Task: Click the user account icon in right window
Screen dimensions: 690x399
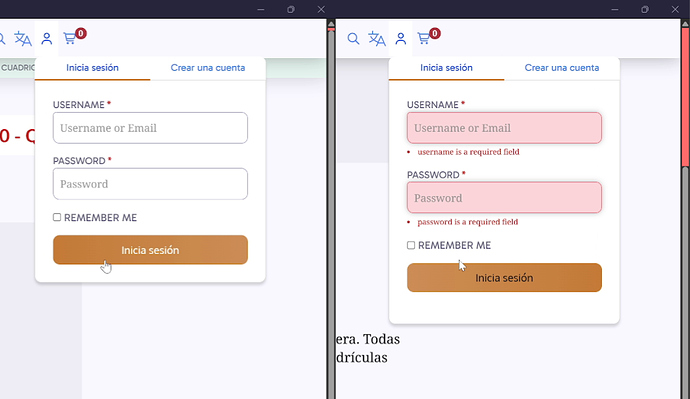Action: 400,39
